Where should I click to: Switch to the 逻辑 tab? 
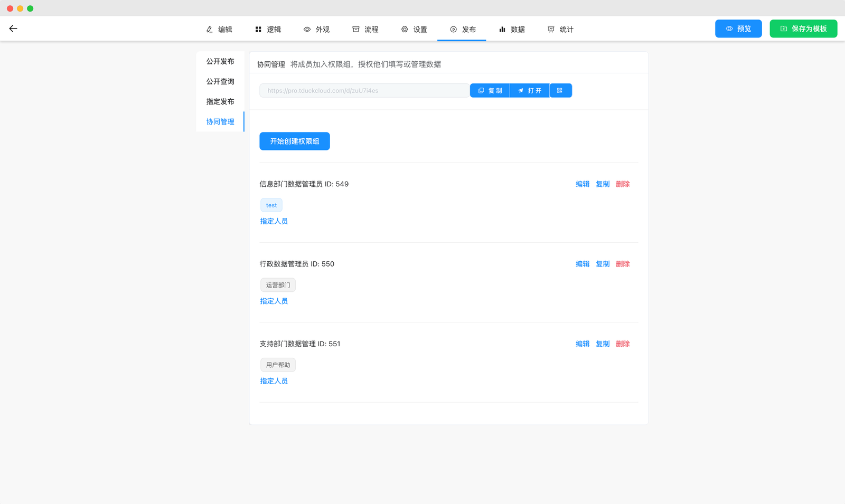tap(268, 30)
